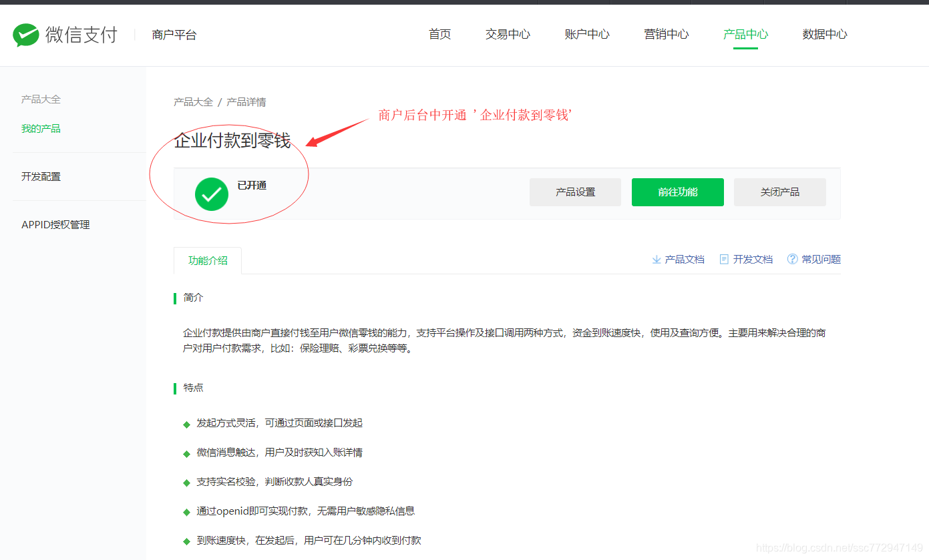Click the 简介 section heading
The width and height of the screenshot is (929, 560).
click(193, 298)
